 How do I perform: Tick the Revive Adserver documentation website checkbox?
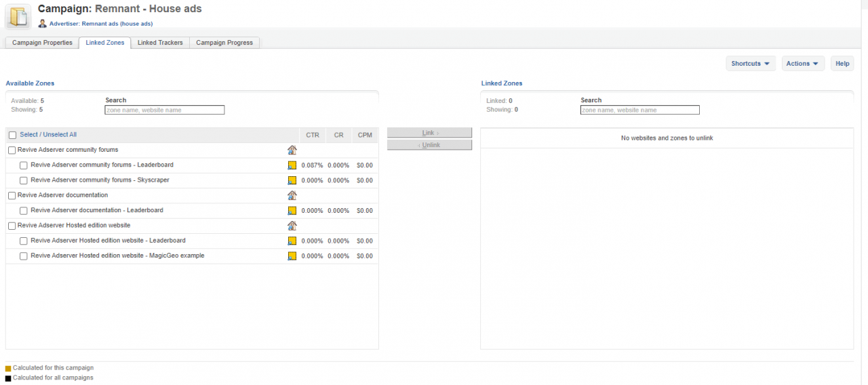(12, 195)
